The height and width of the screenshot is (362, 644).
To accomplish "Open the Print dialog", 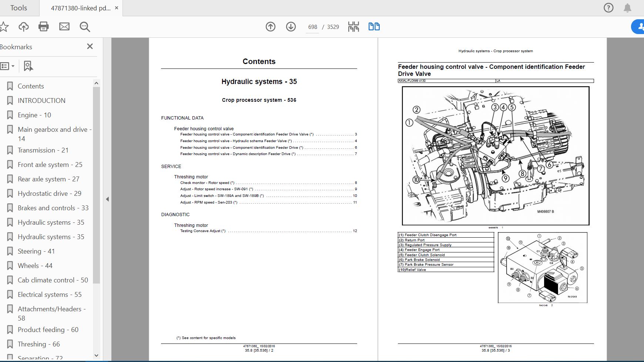I will click(x=43, y=26).
